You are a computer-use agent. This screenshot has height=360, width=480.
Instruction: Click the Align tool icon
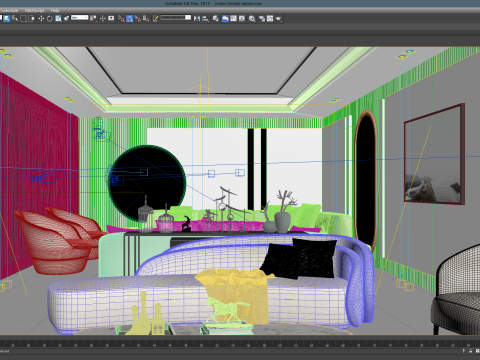(x=205, y=18)
